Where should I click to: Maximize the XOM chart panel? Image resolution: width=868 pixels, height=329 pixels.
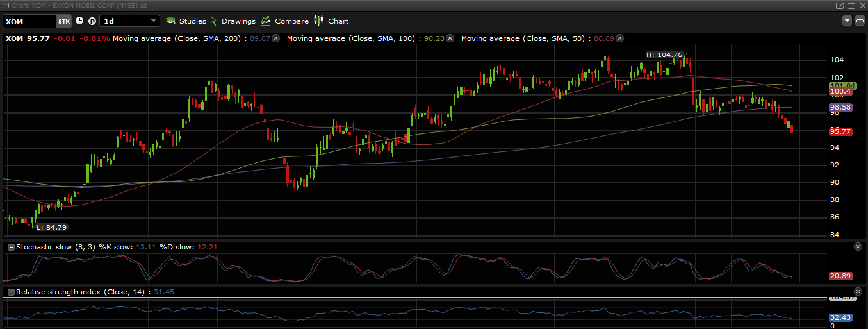851,5
